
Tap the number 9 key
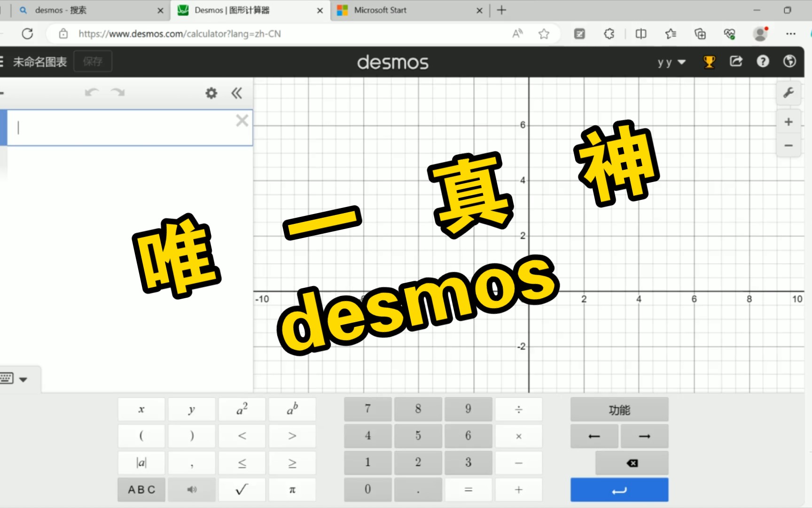pos(468,409)
